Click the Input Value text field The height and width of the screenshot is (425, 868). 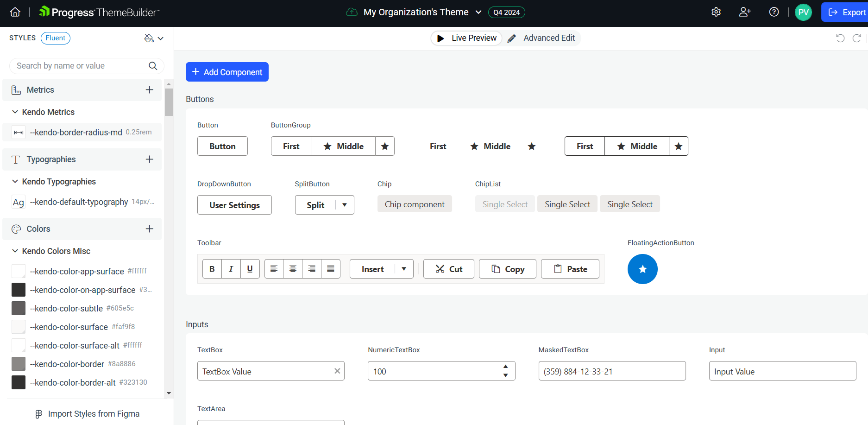pos(782,371)
